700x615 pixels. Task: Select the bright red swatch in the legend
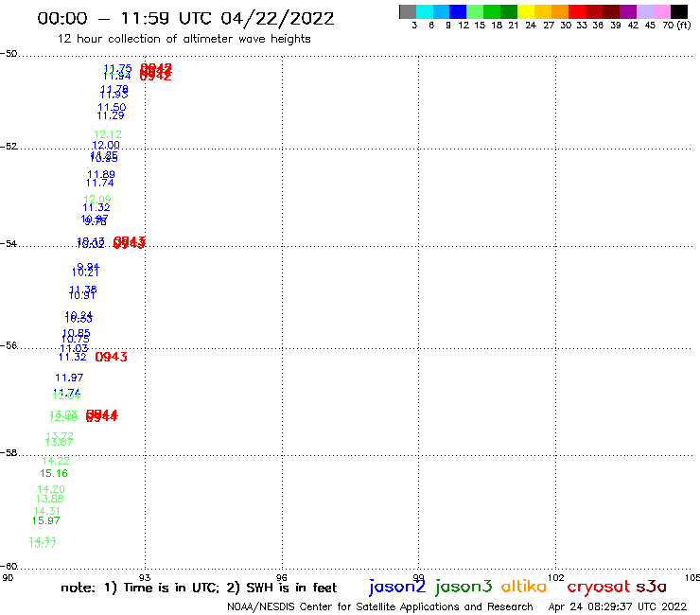(x=577, y=11)
